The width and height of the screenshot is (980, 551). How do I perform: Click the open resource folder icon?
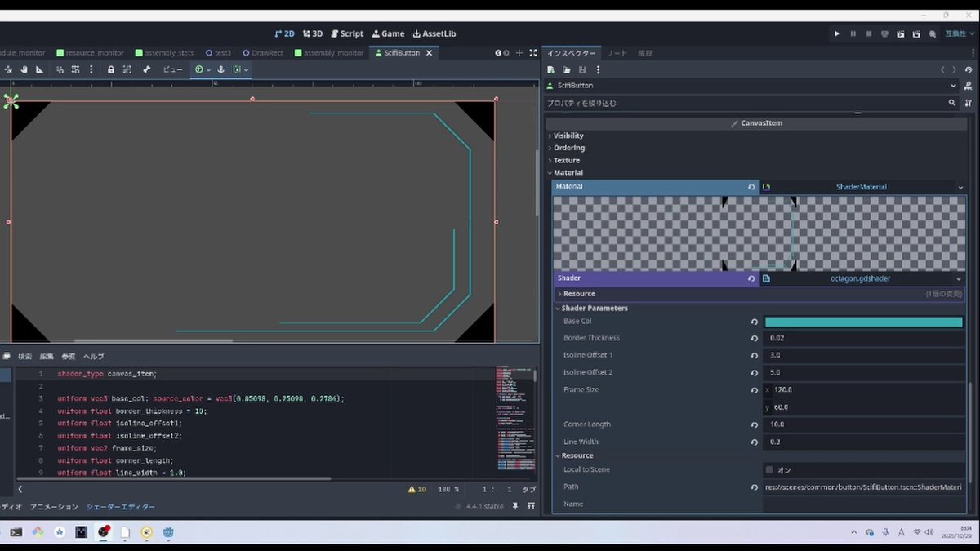(x=566, y=70)
